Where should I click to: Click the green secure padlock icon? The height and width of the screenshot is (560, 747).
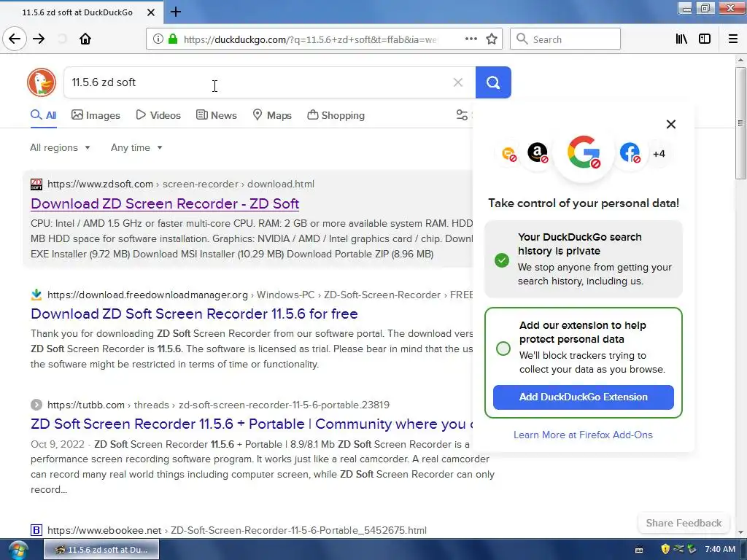(x=173, y=39)
